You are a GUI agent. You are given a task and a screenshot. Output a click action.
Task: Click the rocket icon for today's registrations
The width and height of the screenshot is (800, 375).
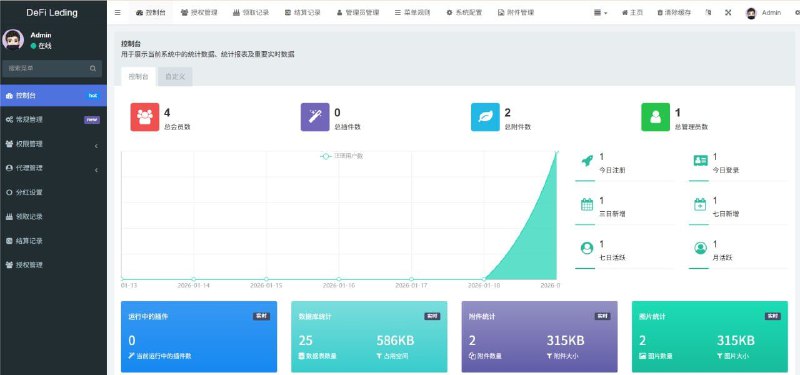tap(587, 161)
